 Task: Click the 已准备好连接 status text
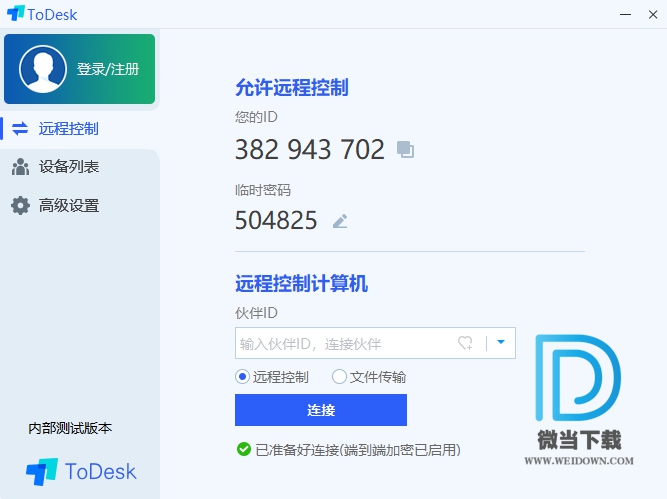(x=358, y=450)
